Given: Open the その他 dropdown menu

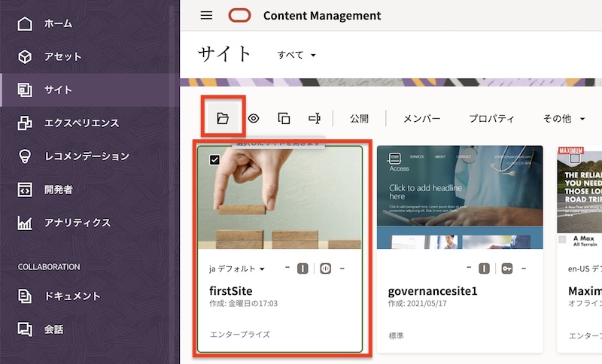Looking at the screenshot, I should tap(562, 118).
